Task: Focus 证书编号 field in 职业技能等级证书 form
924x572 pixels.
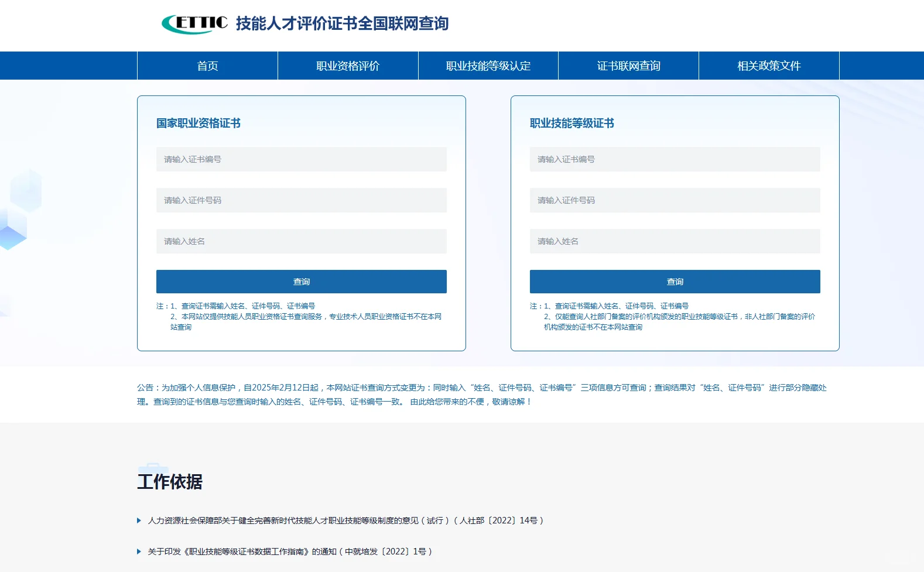Action: point(675,159)
